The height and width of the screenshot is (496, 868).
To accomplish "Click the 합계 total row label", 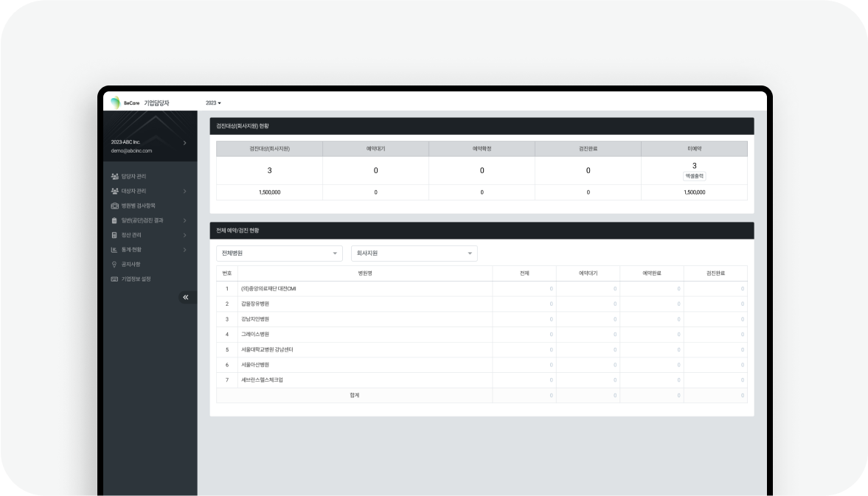I will pyautogui.click(x=354, y=395).
